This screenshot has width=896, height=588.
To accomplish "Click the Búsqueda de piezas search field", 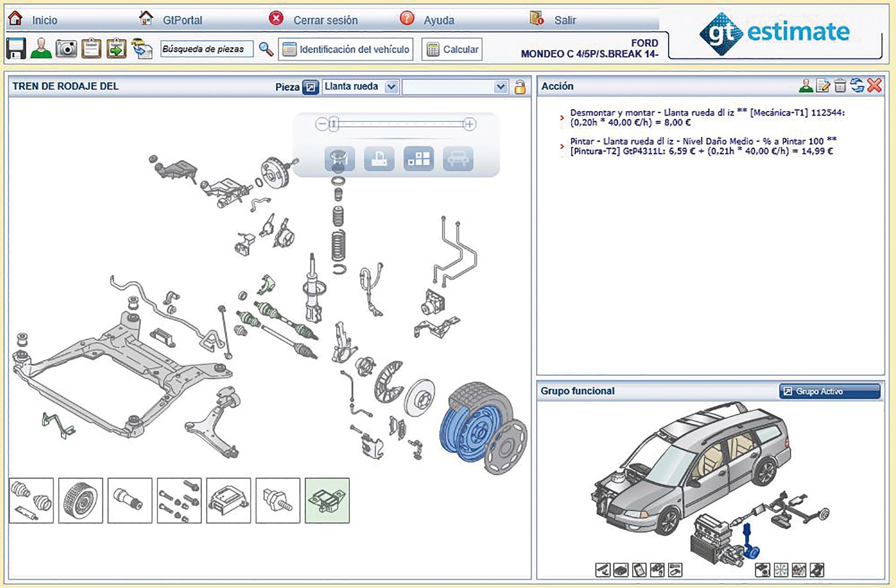I will tap(207, 49).
